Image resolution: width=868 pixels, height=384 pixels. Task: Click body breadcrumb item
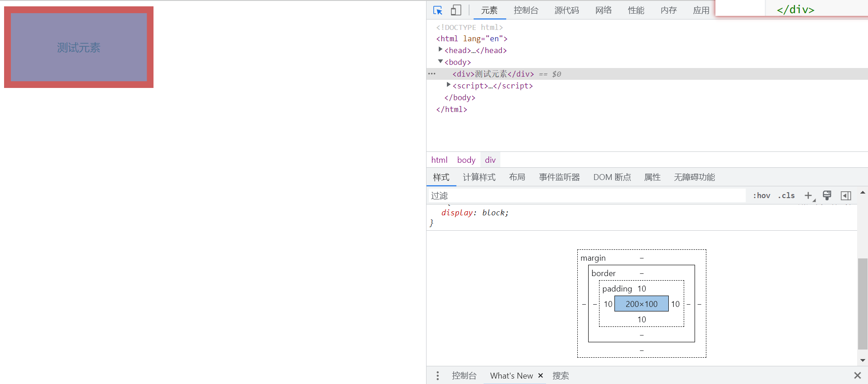tap(466, 160)
